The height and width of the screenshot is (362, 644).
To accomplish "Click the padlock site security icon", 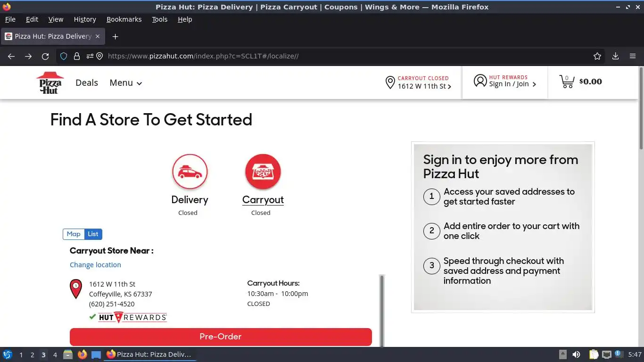I will 76,56.
